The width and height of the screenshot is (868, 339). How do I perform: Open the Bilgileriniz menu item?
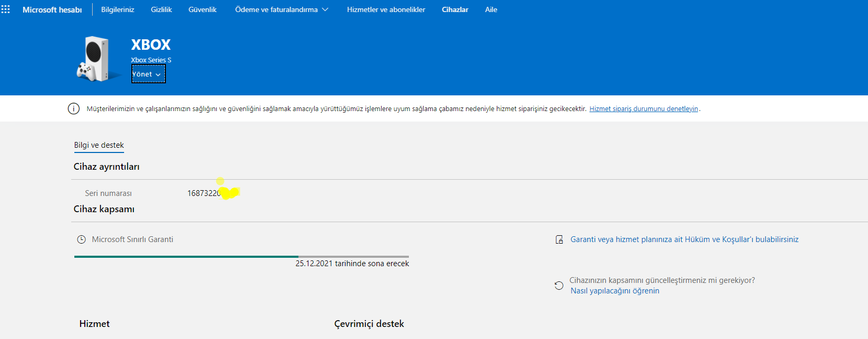point(117,9)
